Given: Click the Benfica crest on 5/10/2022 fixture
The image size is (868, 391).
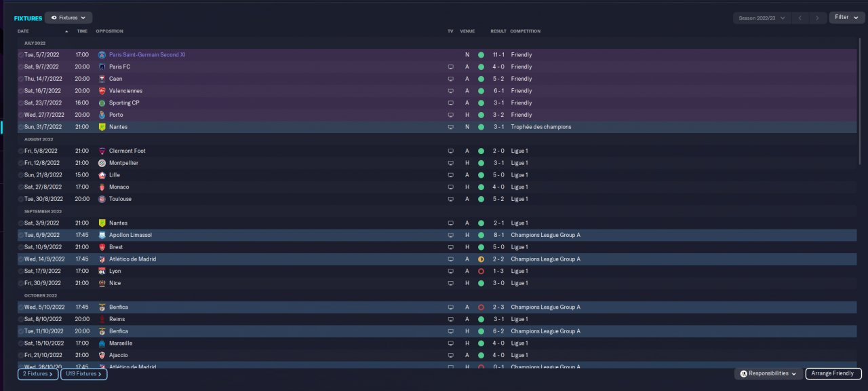Looking at the screenshot, I should pyautogui.click(x=102, y=307).
